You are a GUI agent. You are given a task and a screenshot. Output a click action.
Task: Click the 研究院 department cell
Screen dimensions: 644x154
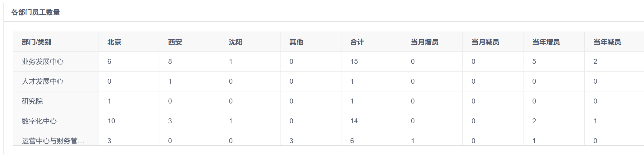[32, 101]
